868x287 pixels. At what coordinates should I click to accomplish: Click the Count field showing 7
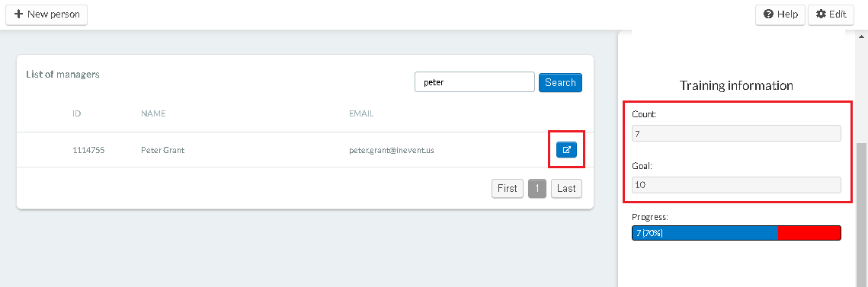click(736, 133)
